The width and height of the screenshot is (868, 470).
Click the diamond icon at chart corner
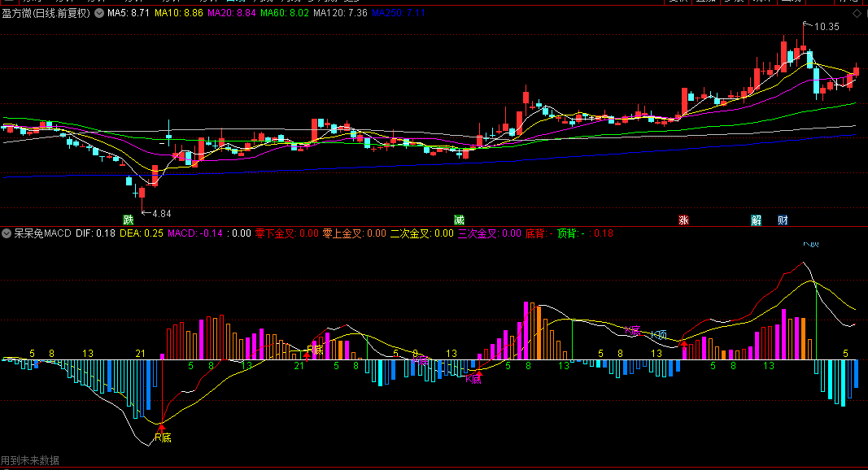coord(857,13)
